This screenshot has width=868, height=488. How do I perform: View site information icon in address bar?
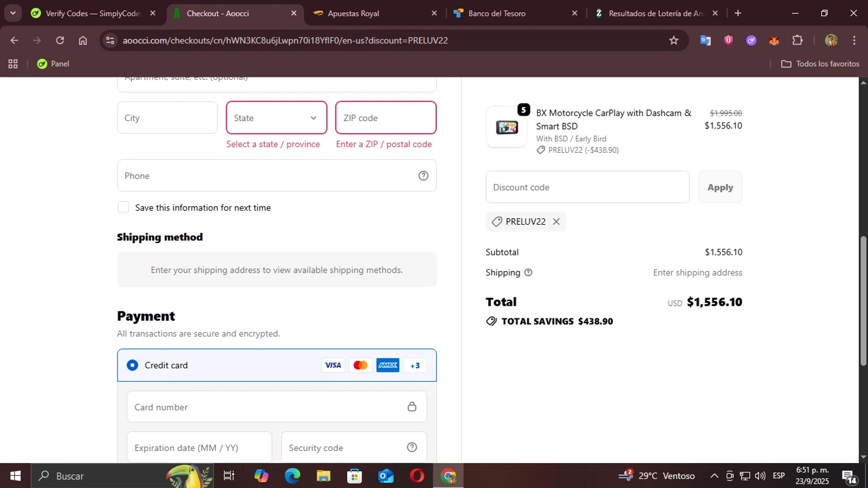tap(111, 41)
